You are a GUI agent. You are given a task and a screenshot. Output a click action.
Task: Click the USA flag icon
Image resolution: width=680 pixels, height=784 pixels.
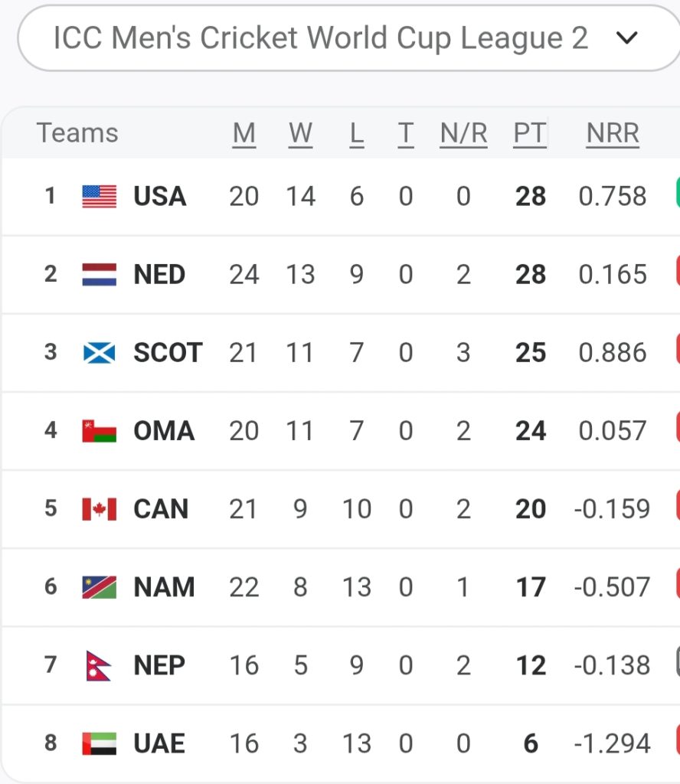(x=100, y=197)
